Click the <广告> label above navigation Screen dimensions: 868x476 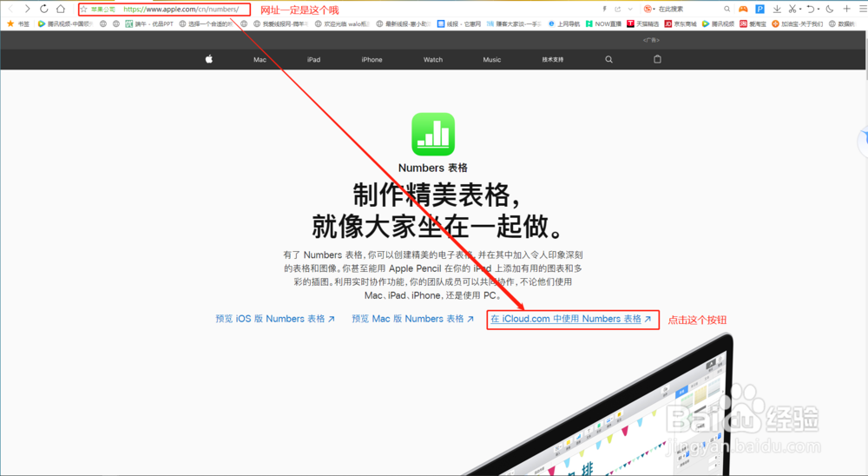651,40
